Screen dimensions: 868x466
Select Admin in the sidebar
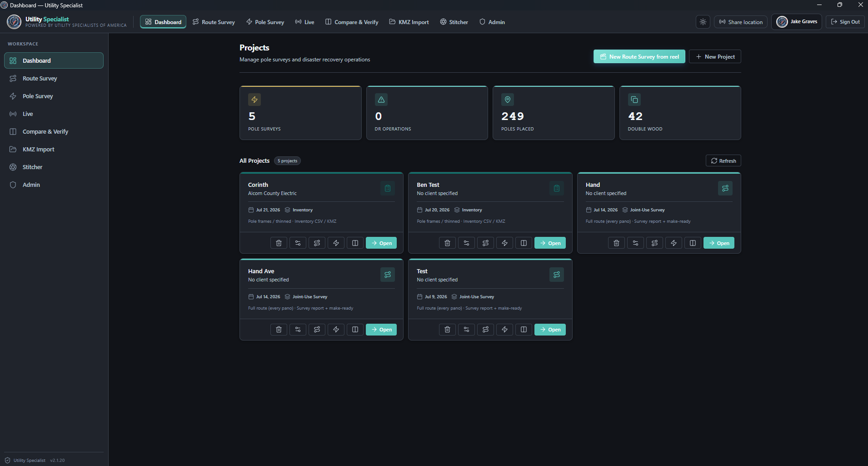click(54, 185)
